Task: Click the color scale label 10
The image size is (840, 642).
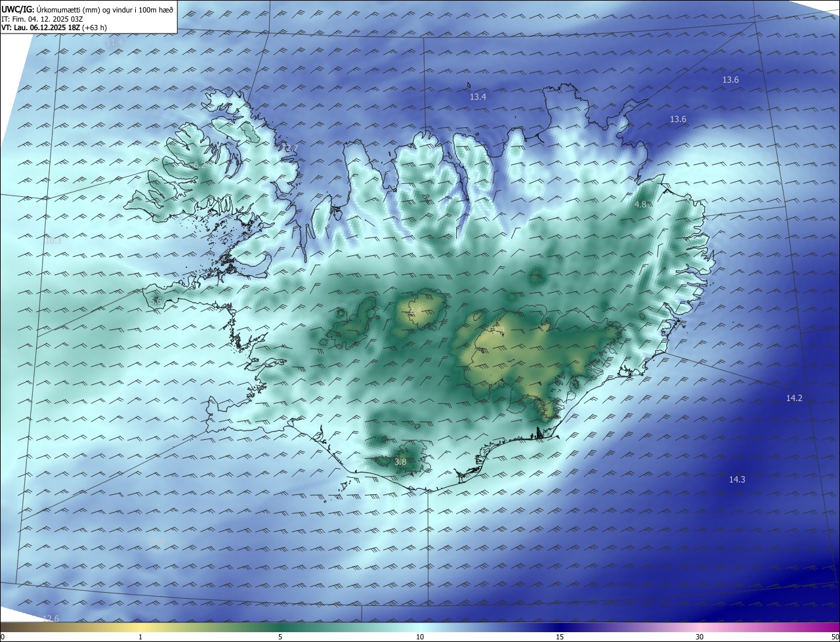Action: coord(420,637)
